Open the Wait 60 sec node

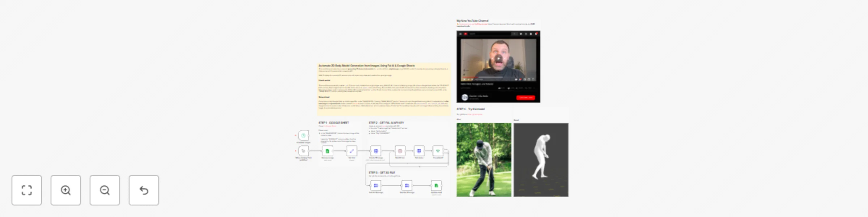[x=400, y=151]
